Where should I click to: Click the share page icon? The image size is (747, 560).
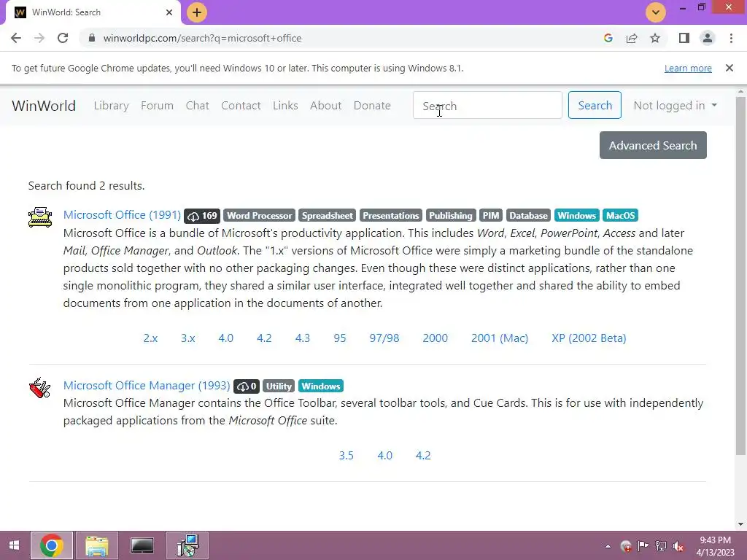[x=632, y=38]
